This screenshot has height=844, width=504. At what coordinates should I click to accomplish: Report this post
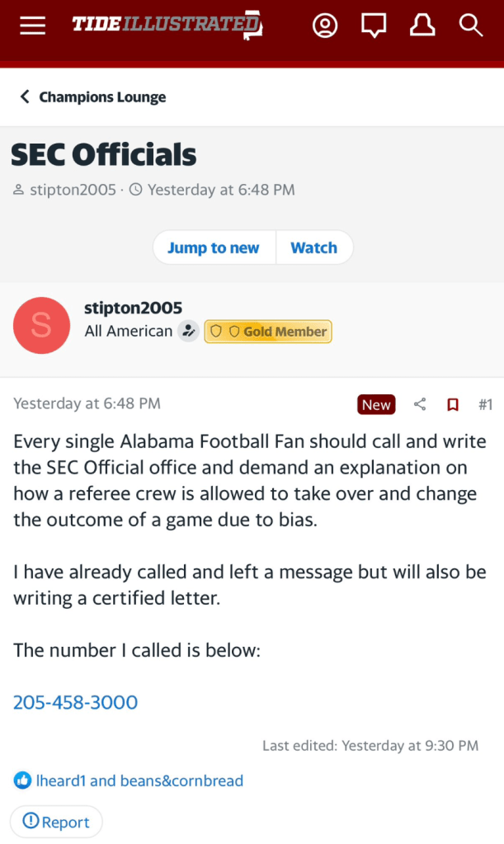tap(56, 822)
